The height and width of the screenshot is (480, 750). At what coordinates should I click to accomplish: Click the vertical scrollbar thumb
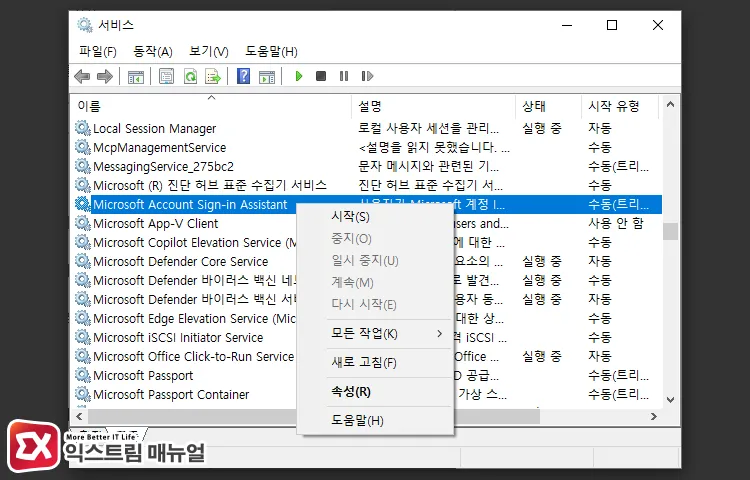[670, 231]
